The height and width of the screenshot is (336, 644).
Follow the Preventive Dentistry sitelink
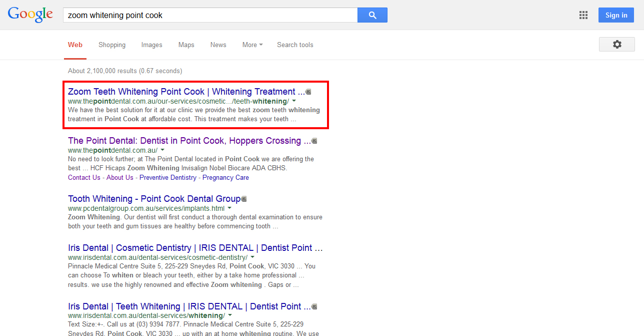168,177
